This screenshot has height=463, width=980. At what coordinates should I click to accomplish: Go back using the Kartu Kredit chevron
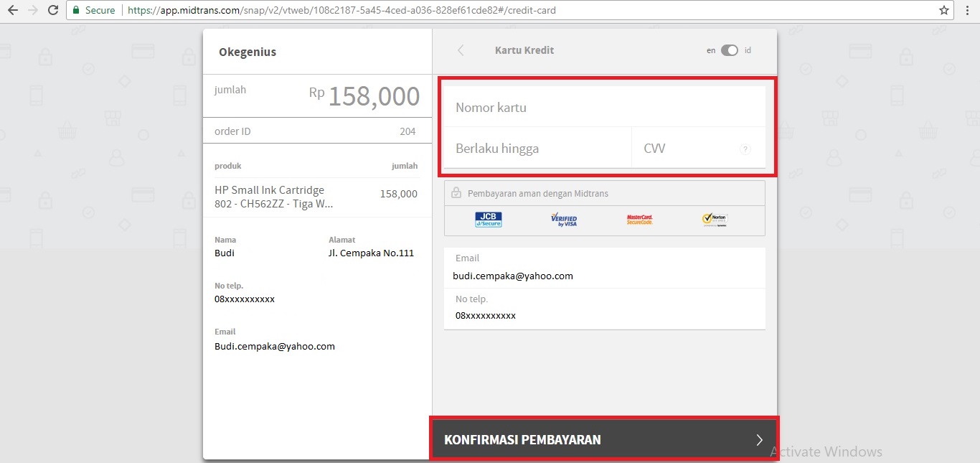point(461,50)
